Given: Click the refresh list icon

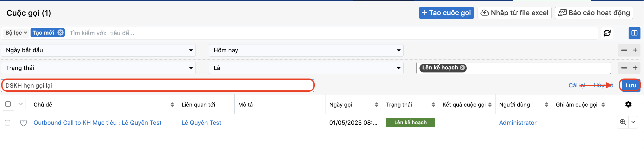Looking at the screenshot, I should 607,33.
